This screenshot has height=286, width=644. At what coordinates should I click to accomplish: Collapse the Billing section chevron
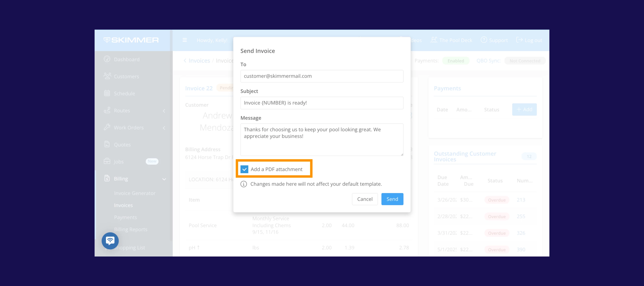click(x=164, y=179)
